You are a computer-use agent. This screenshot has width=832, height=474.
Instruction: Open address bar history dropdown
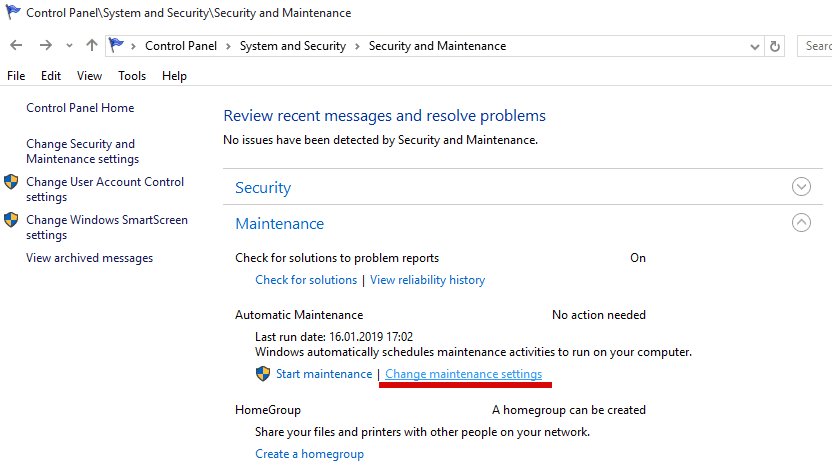tap(754, 46)
